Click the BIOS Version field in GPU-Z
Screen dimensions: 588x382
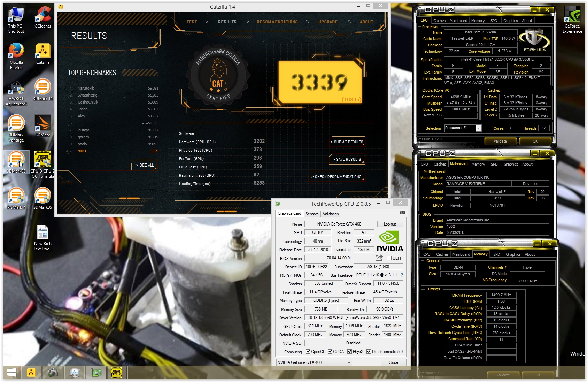tap(339, 258)
